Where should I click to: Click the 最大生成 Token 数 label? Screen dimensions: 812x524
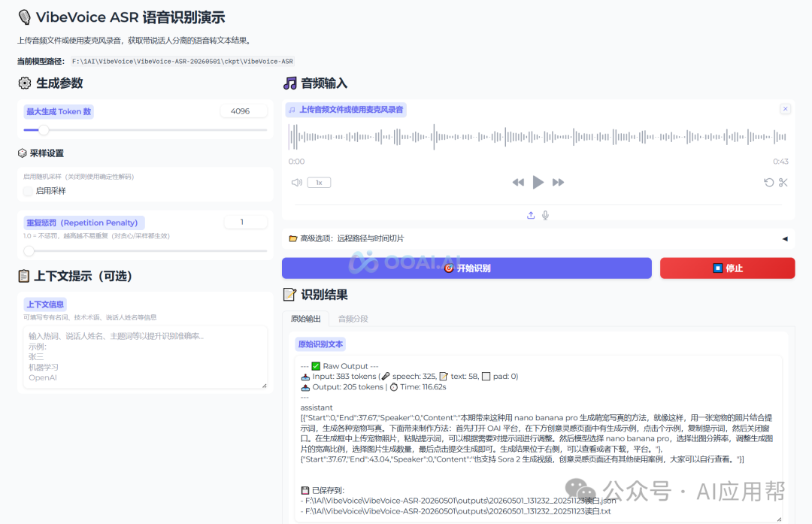point(59,111)
